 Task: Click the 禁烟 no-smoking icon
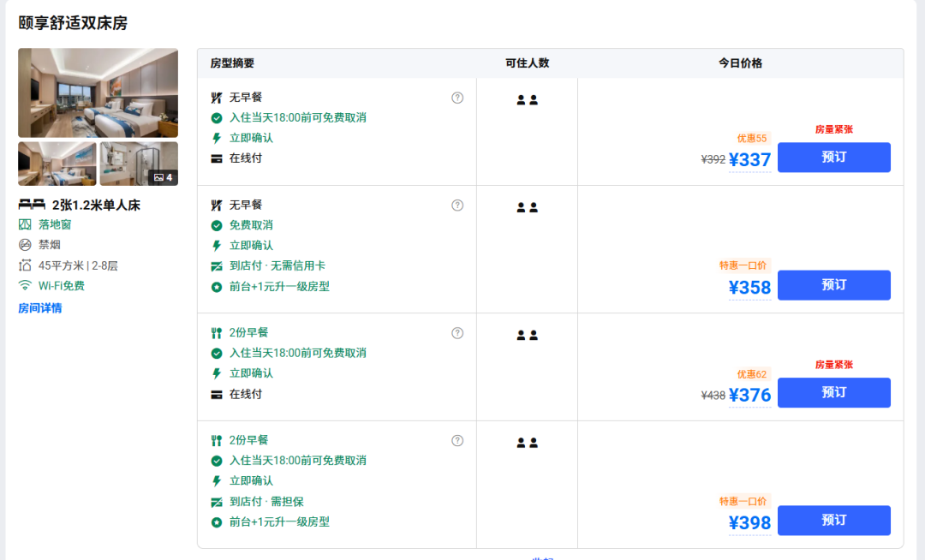pos(25,245)
